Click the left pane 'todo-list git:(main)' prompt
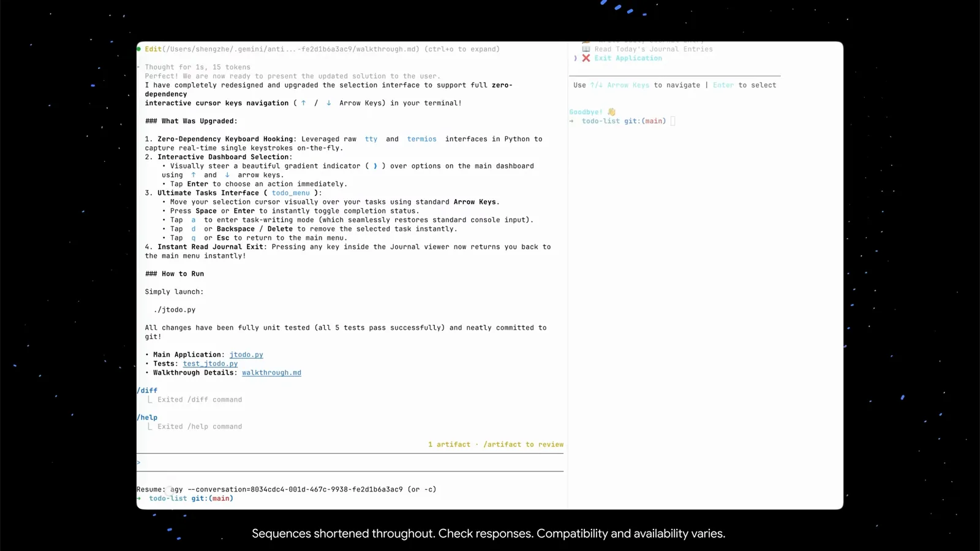980x551 pixels. coord(190,498)
